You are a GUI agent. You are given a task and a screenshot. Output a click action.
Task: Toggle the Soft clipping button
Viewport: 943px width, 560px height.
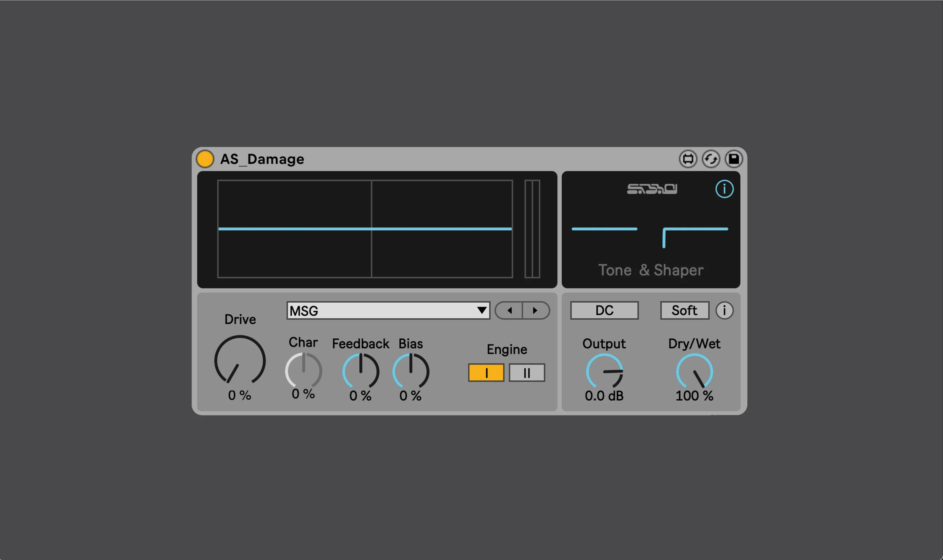pyautogui.click(x=685, y=310)
